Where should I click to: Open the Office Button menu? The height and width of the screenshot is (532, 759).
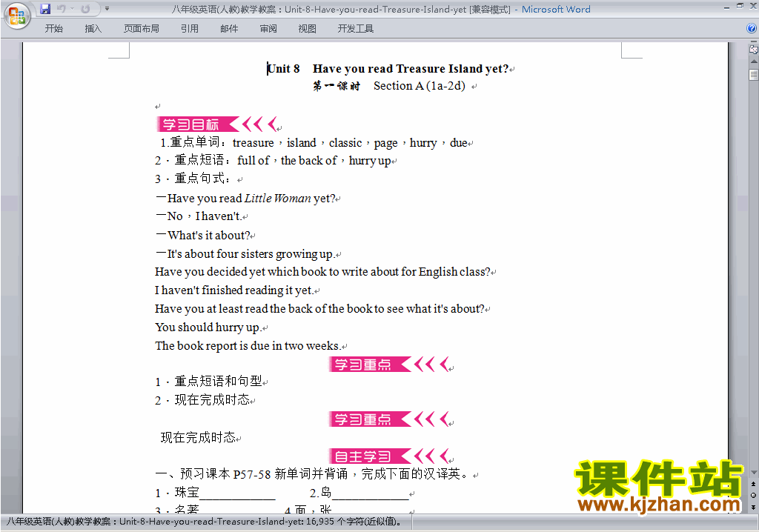pos(17,16)
